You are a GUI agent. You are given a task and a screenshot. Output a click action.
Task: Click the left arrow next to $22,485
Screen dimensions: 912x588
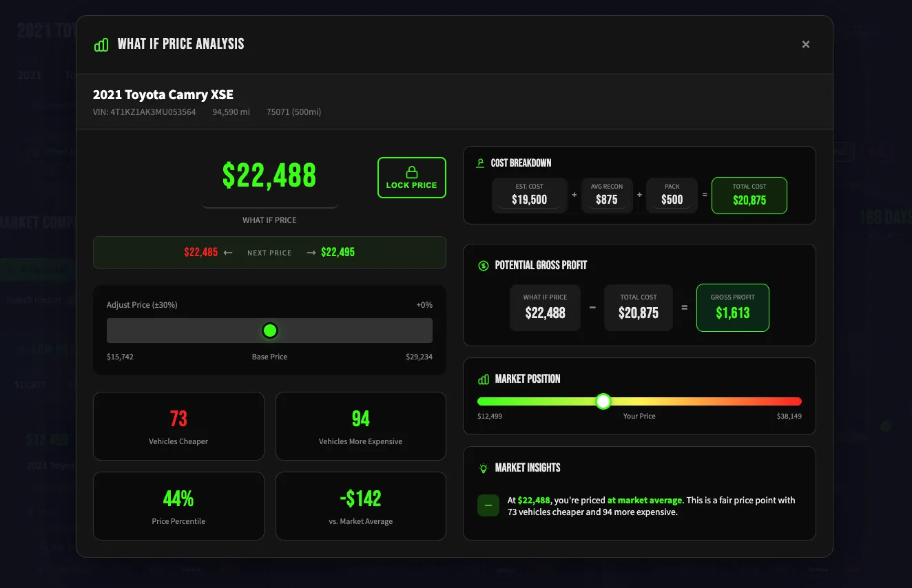pyautogui.click(x=228, y=253)
